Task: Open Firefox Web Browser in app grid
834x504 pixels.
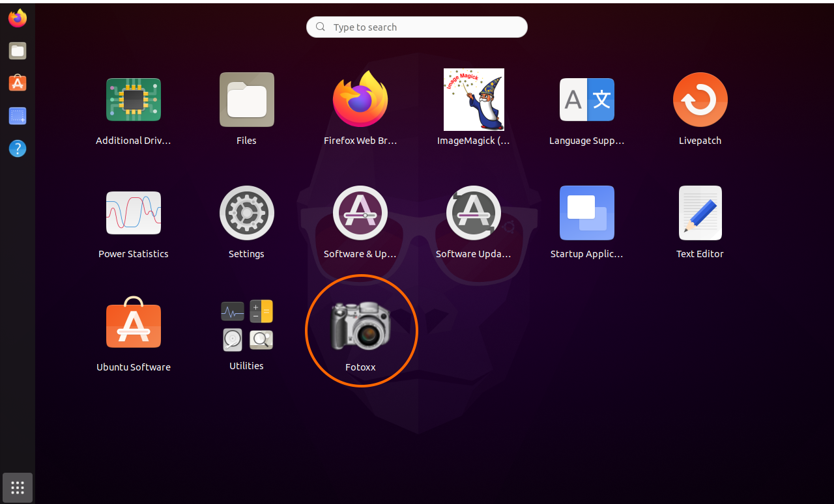Action: coord(360,99)
